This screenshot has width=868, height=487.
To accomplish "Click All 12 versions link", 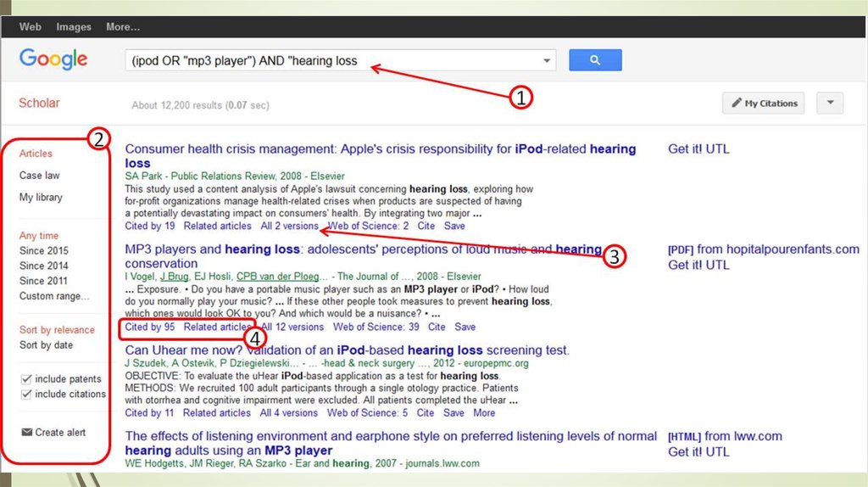I will coord(292,327).
